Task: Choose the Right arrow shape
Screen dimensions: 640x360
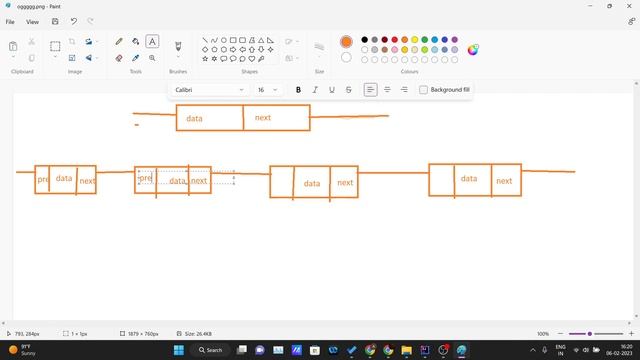Action: coord(233,49)
